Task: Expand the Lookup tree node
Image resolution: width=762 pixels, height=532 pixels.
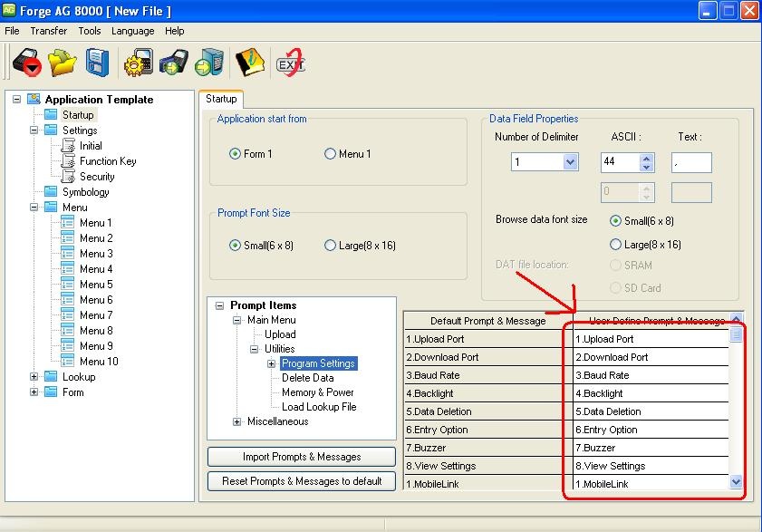Action: click(x=34, y=376)
